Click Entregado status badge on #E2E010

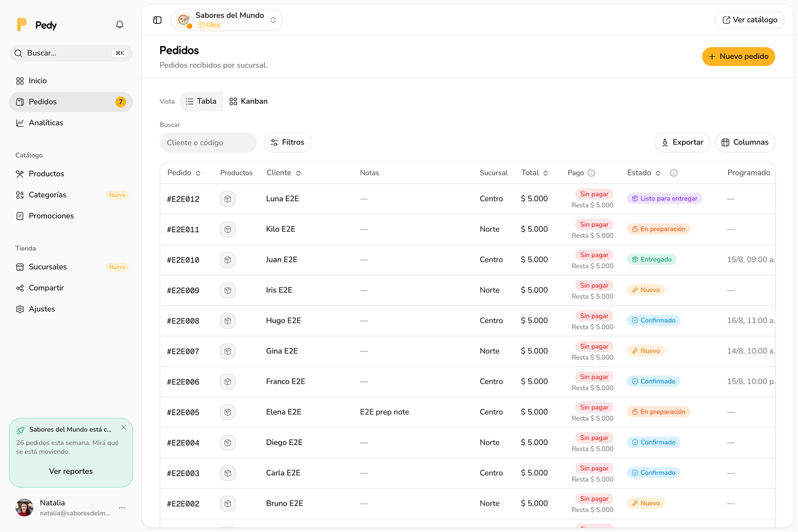pos(652,260)
